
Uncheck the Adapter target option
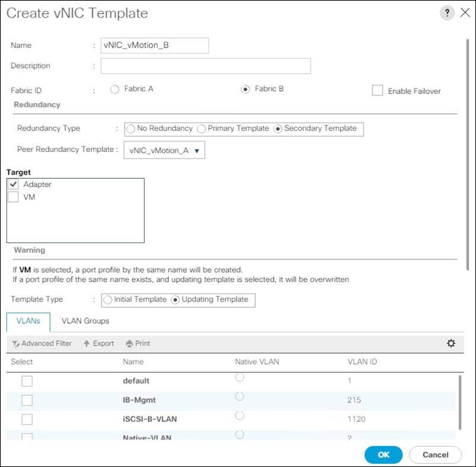click(13, 184)
